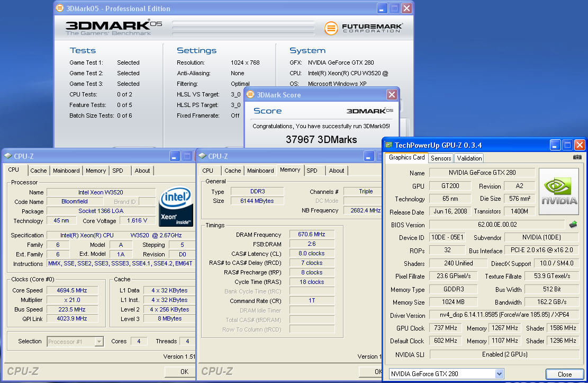Click the Bus Interface PCI-E 2.0 x16 field
The height and width of the screenshot is (383, 588).
point(542,250)
